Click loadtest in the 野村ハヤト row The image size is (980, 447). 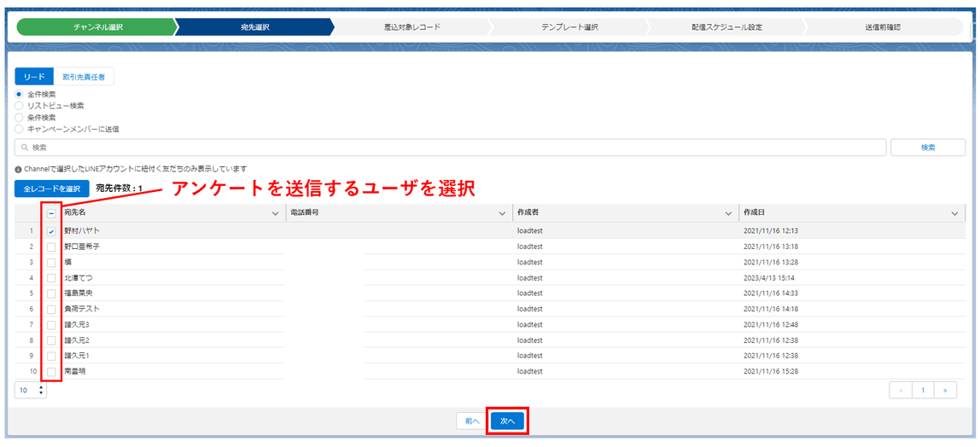(530, 231)
